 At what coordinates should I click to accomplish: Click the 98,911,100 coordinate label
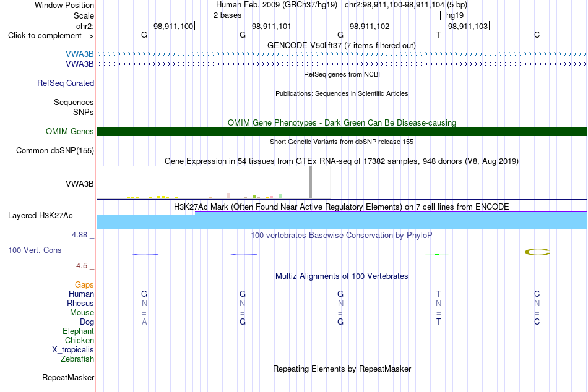pyautogui.click(x=173, y=26)
